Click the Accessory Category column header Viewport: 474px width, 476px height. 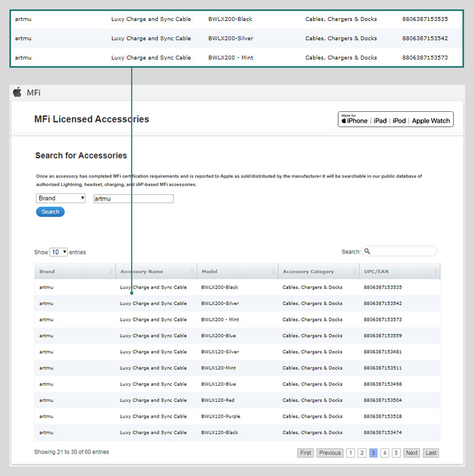click(x=319, y=272)
